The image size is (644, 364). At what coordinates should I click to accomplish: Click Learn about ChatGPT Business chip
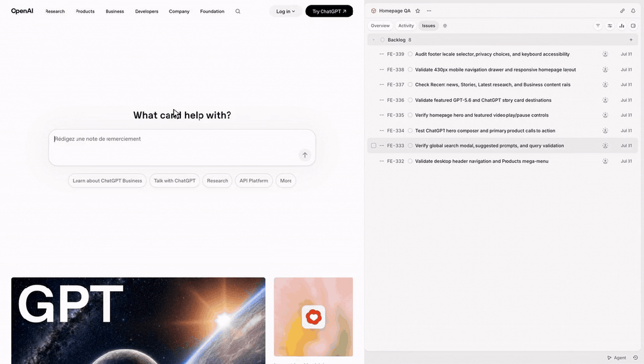pos(107,180)
